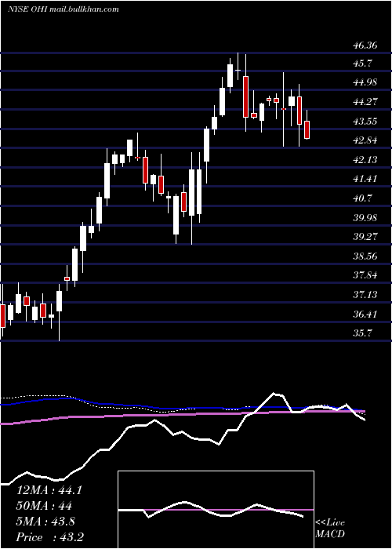Select the 44.27 price axis label
Image resolution: width=392 pixels, height=549 pixels.
tap(365, 102)
